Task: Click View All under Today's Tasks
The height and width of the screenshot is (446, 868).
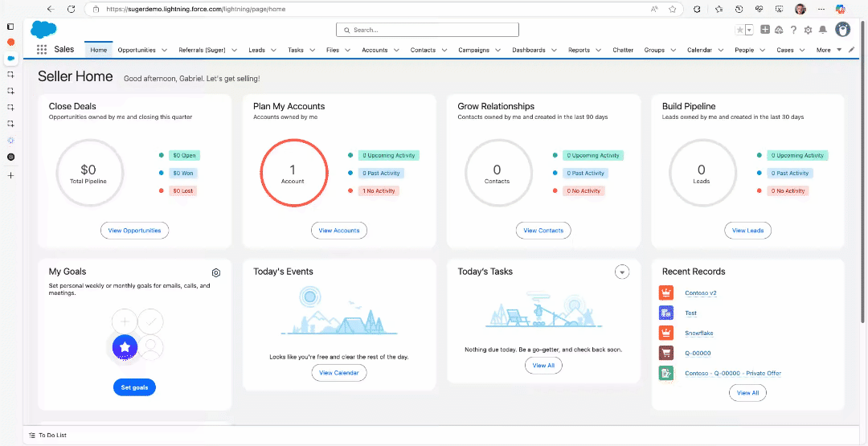Action: (x=543, y=365)
